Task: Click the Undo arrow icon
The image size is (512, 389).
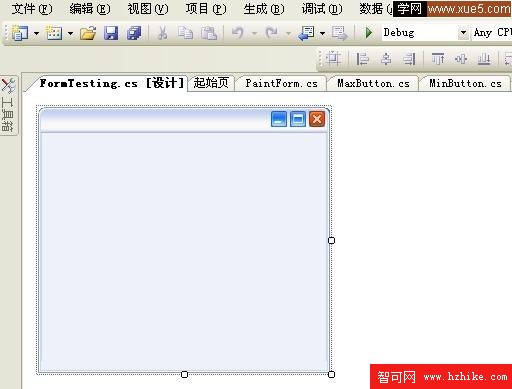Action: [238, 33]
